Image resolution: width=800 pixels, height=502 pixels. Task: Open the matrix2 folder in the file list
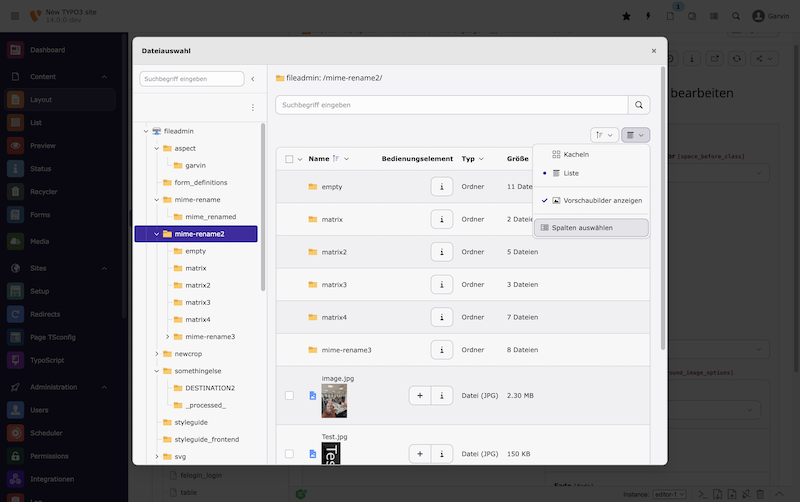pos(334,252)
